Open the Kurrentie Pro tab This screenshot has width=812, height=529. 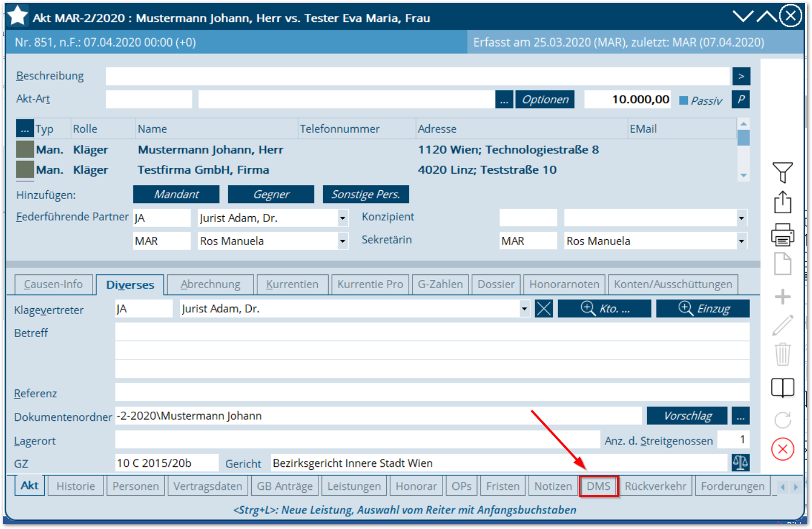(370, 284)
